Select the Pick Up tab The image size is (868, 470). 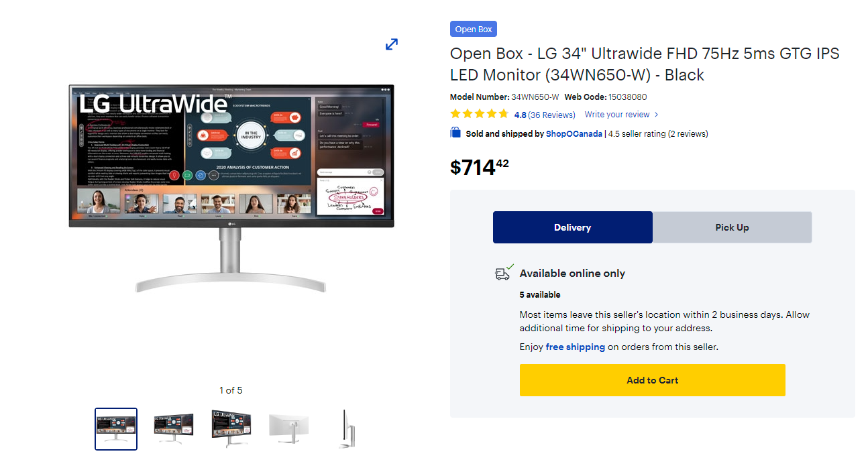[x=732, y=227]
